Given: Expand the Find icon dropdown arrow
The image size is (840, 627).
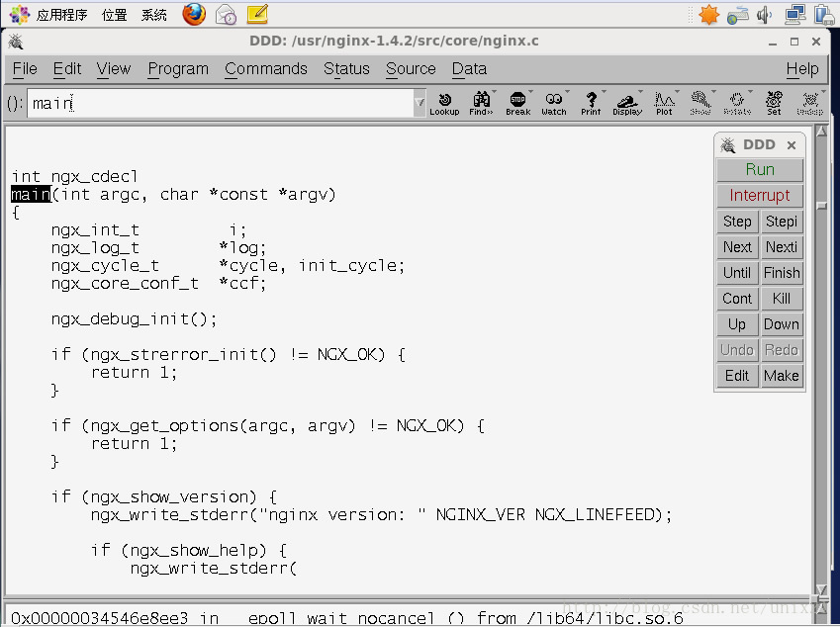Looking at the screenshot, I should click(494, 92).
